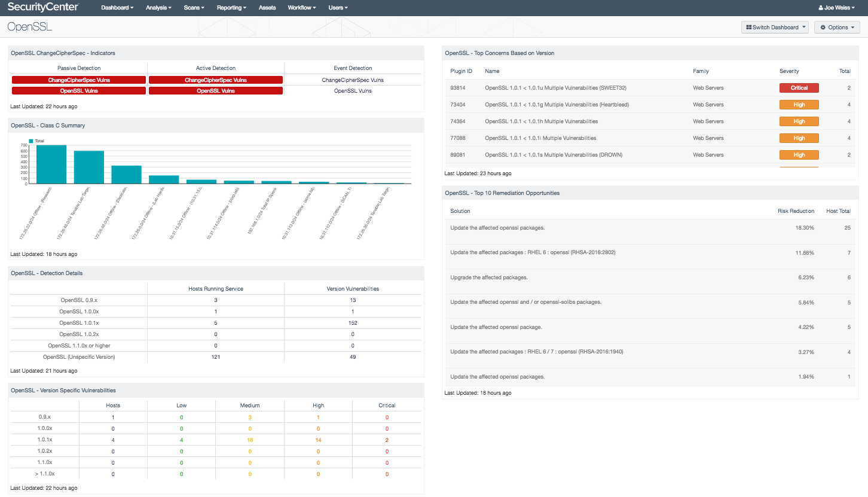Click the Host Total column header
Image resolution: width=868 pixels, height=497 pixels.
pyautogui.click(x=838, y=211)
